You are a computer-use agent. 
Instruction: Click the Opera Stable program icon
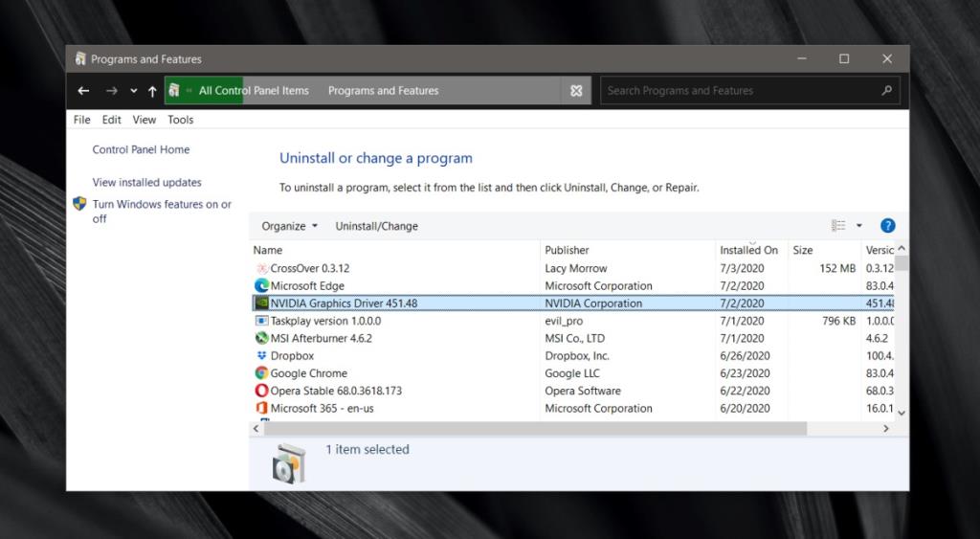[x=261, y=391]
